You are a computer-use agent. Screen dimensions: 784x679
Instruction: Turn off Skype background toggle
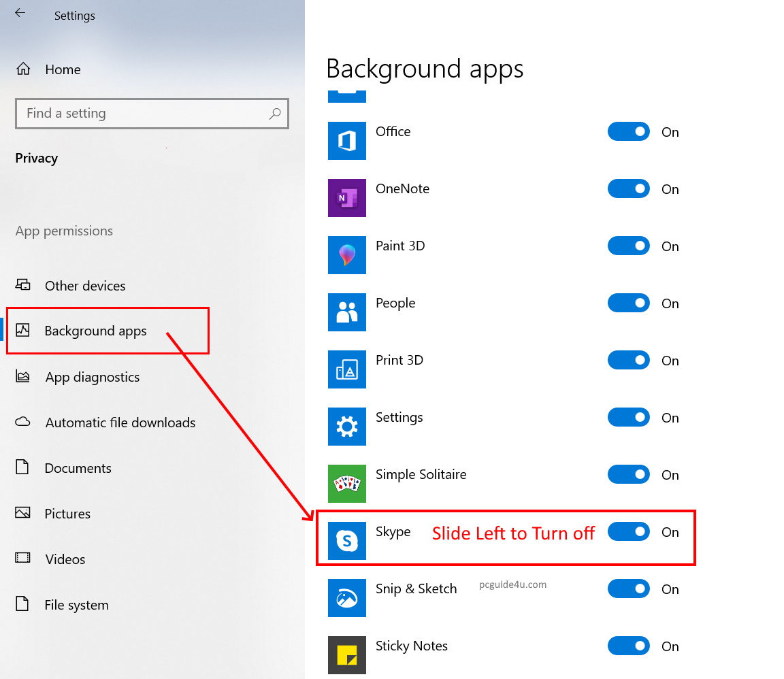coord(629,532)
